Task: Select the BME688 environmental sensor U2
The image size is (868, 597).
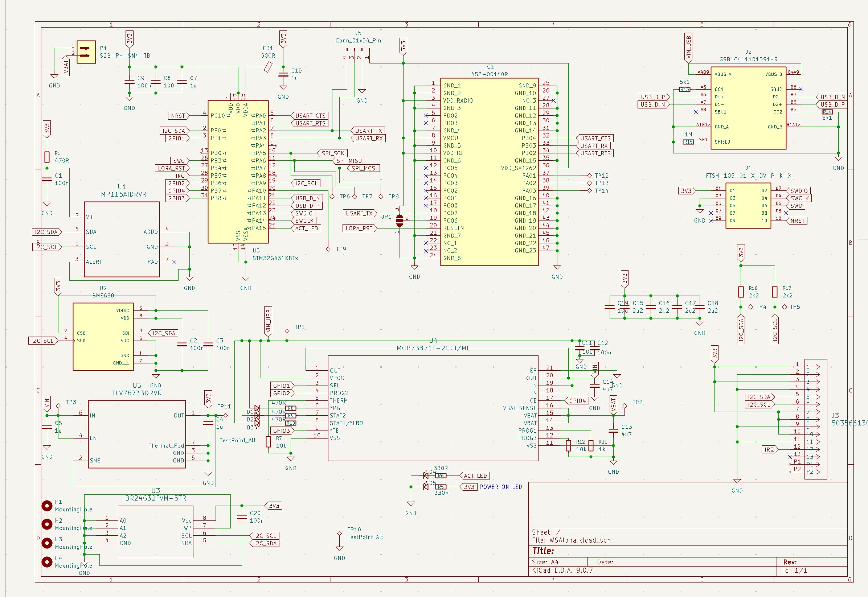Action: [103, 337]
